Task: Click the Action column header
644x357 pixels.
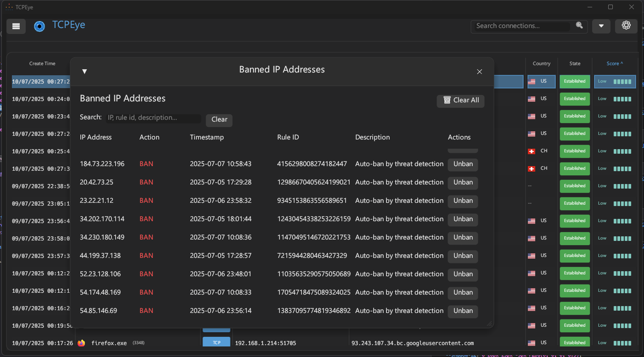Action: click(x=149, y=137)
